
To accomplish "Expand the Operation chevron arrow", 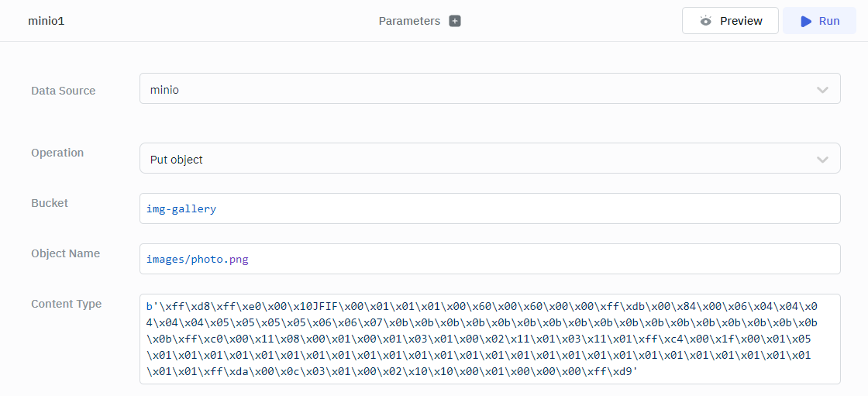I will click(x=822, y=160).
